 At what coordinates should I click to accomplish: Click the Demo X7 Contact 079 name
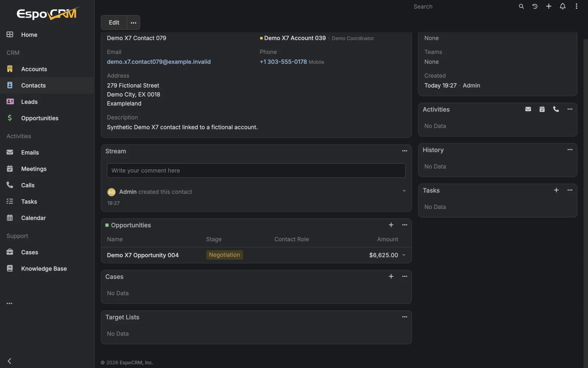click(x=136, y=38)
